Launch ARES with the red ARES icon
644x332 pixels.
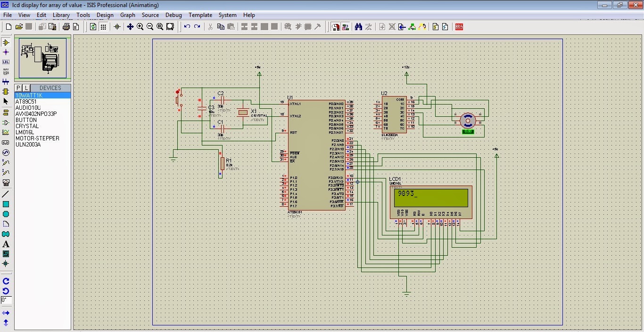click(459, 27)
